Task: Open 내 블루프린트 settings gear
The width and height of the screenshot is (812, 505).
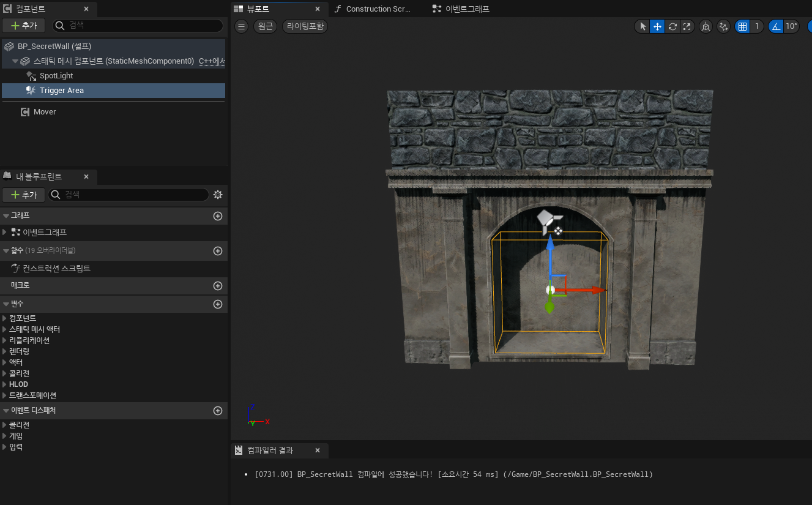Action: pos(218,195)
